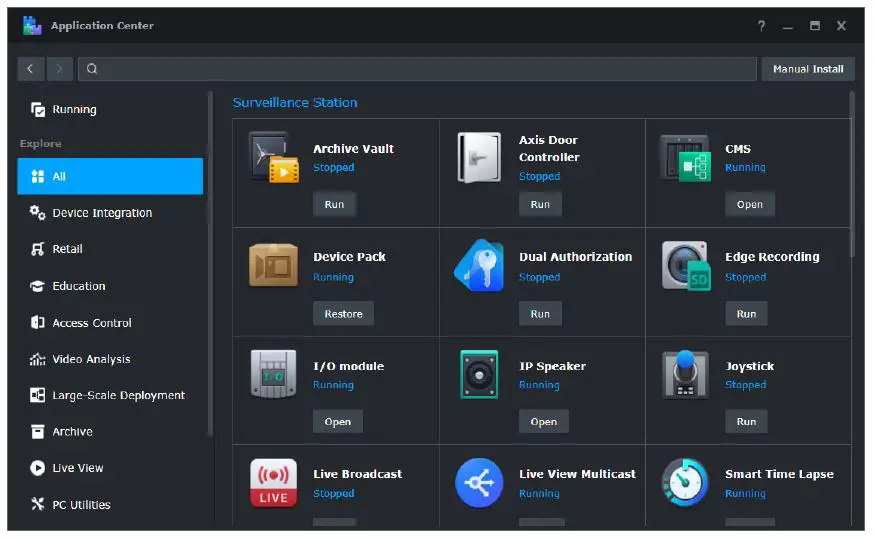The width and height of the screenshot is (875, 539).
Task: Click the Edge Recording camera icon
Action: [686, 266]
